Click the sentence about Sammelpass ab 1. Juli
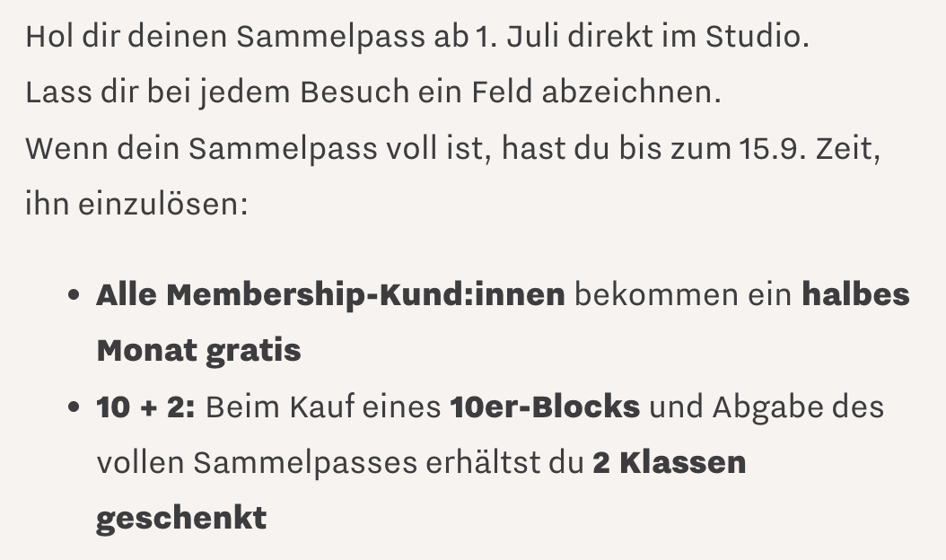946x560 pixels. (417, 37)
